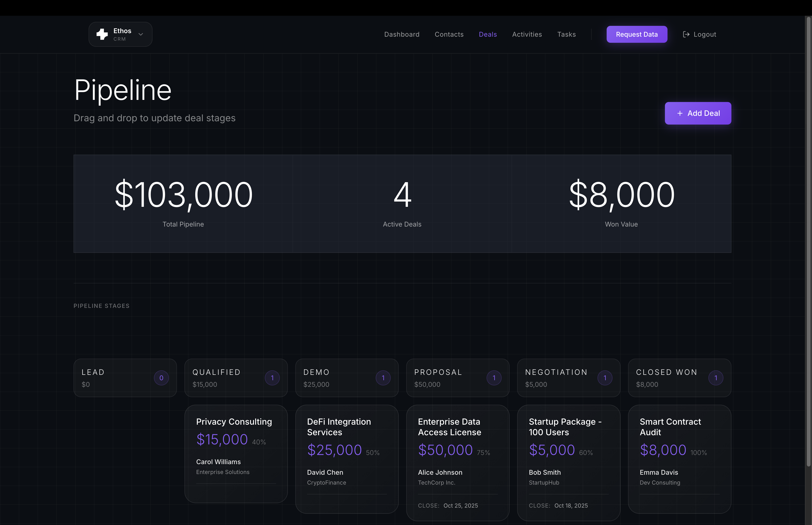Screen dimensions: 812x525
Task: Click the plus icon on Add Deal
Action: [x=679, y=114]
